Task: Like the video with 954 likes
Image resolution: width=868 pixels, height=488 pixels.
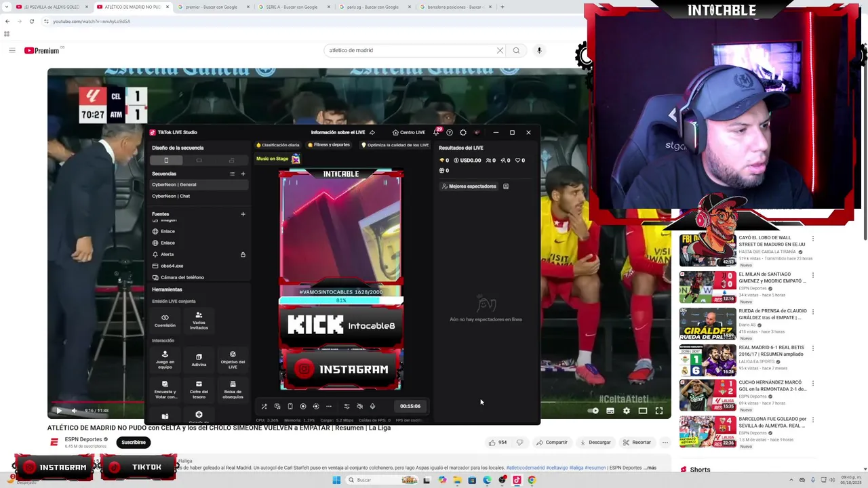Action: pyautogui.click(x=497, y=442)
